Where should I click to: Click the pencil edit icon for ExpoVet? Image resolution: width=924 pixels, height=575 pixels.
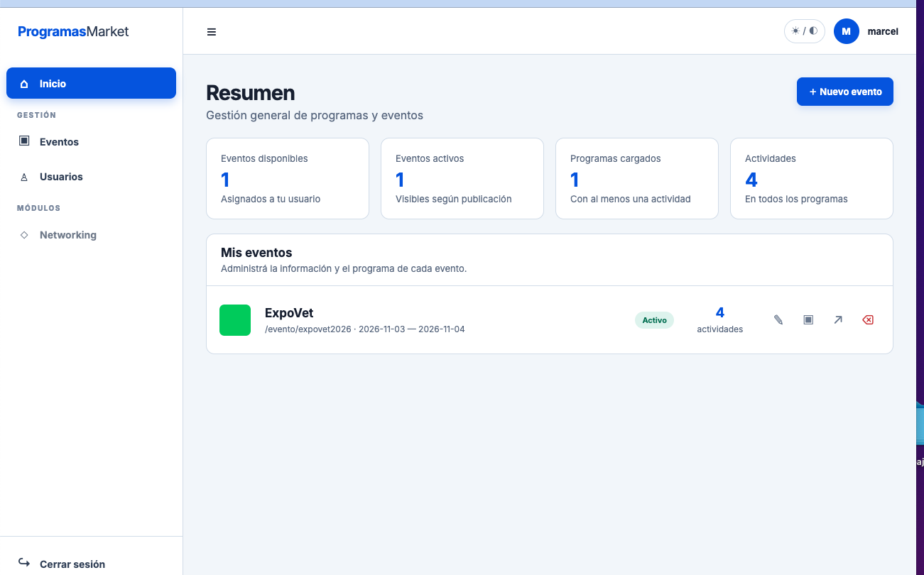tap(778, 320)
